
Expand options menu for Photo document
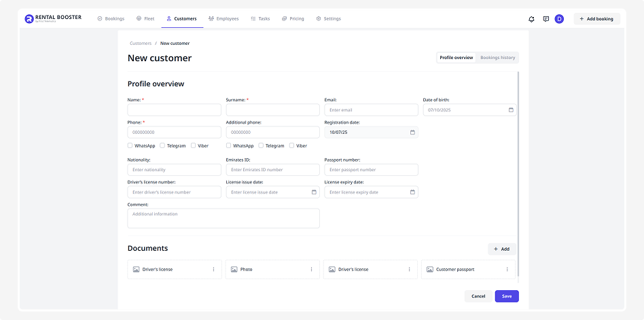tap(311, 270)
